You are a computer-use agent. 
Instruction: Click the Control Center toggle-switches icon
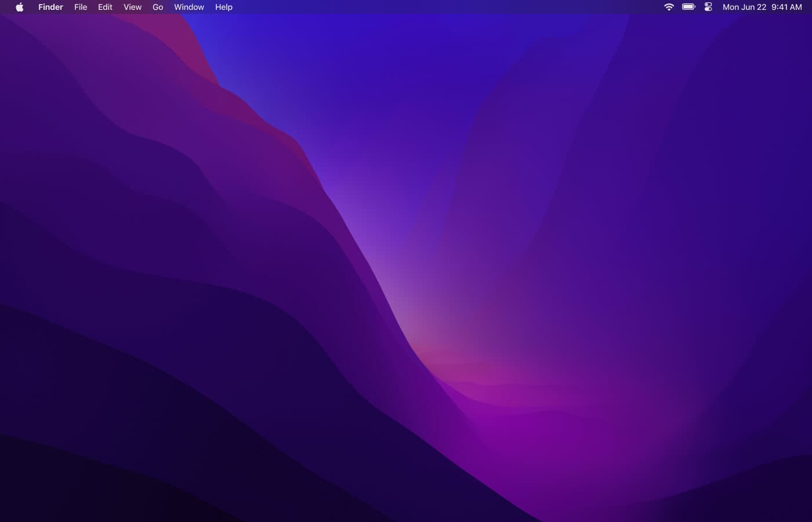pos(708,7)
